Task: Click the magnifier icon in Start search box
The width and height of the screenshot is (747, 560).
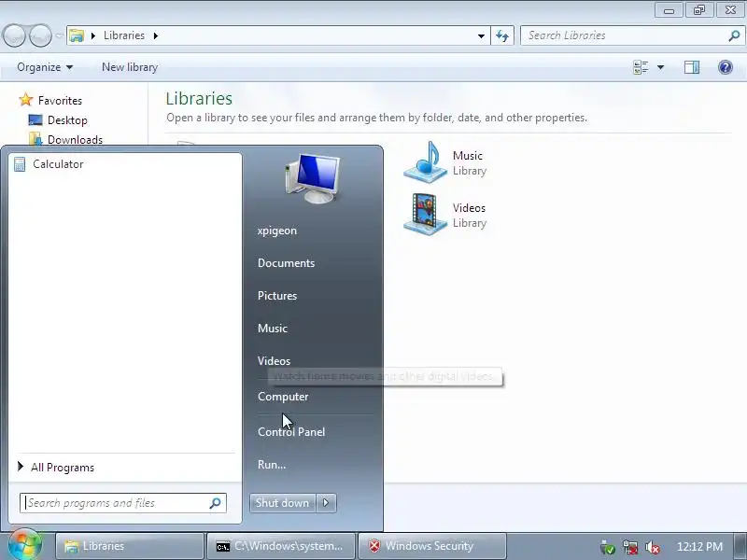Action: [x=216, y=503]
